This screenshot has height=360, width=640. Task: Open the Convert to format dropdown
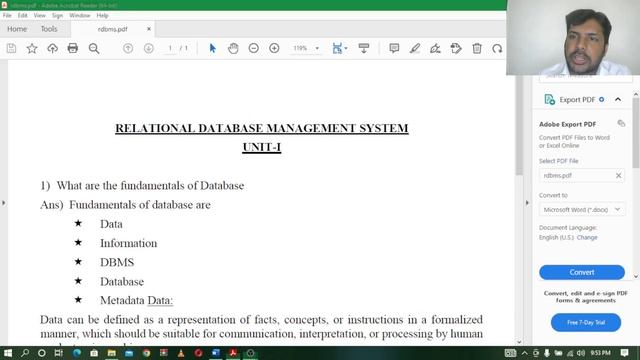(x=582, y=209)
